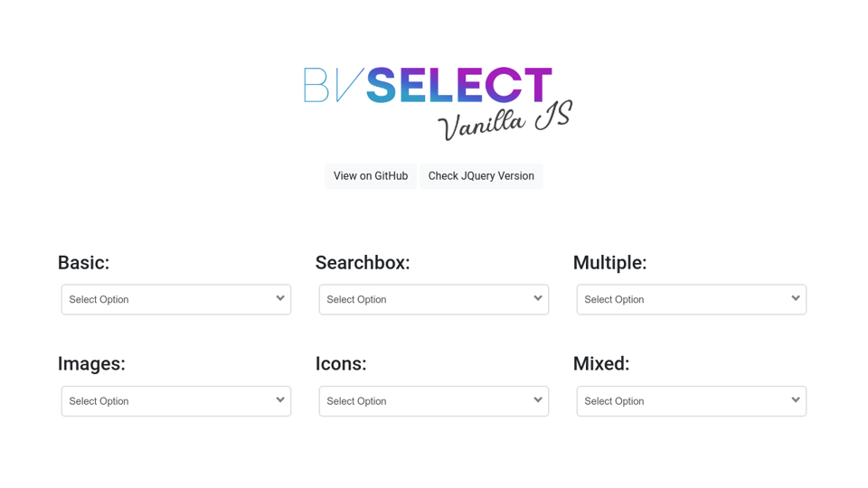Click the Images: heading
Viewport: 868px width, 488px height.
point(91,363)
